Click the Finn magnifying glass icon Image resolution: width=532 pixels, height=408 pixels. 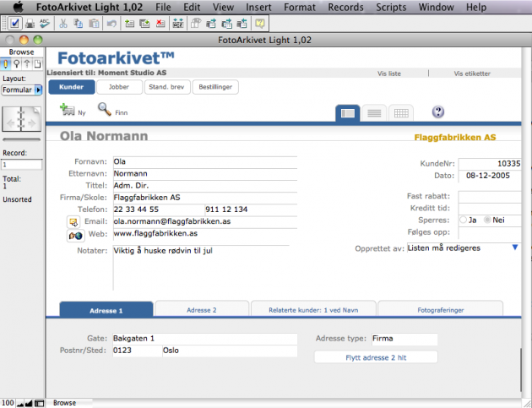105,109
